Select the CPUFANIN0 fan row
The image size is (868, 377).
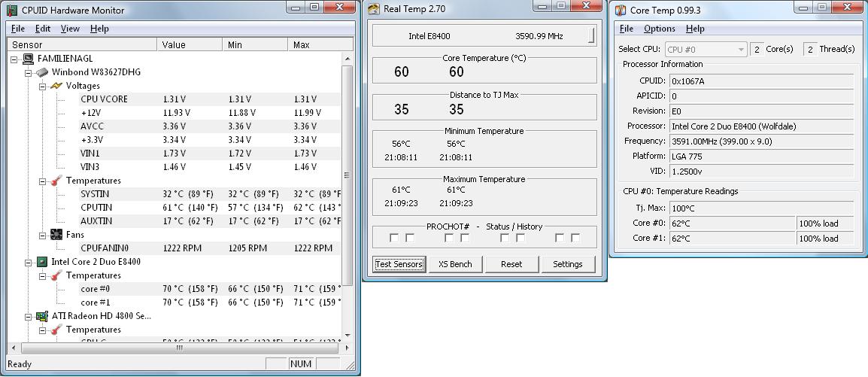tap(210, 248)
